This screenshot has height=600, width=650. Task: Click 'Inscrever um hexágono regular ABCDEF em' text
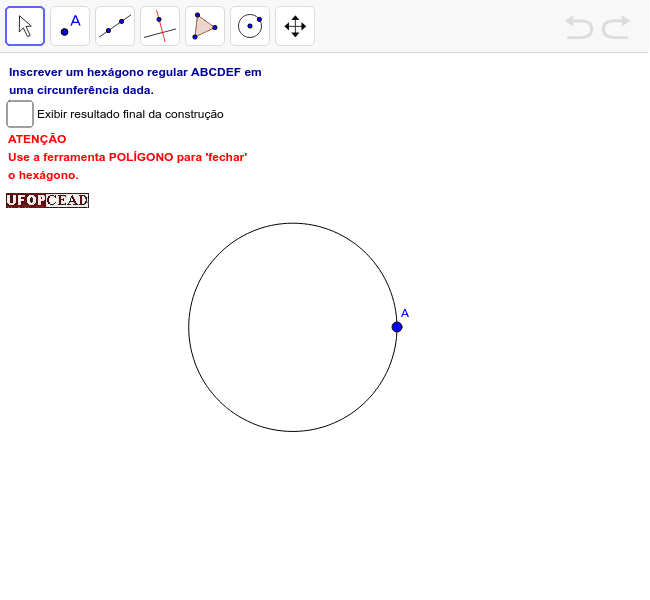click(135, 72)
